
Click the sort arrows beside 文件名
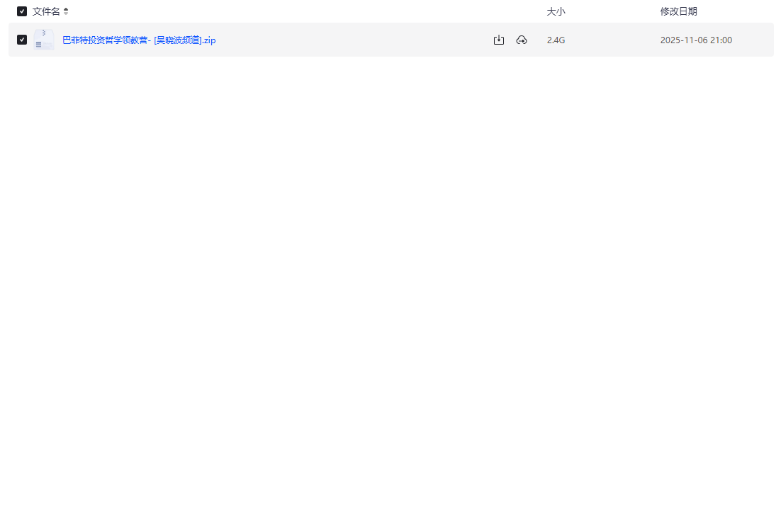66,11
